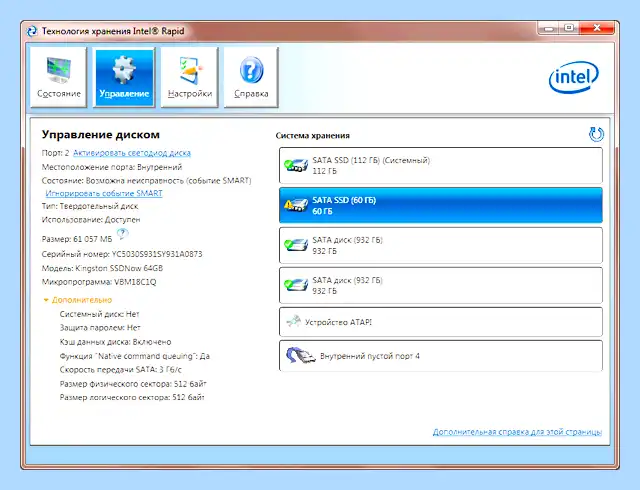Select the Управление tab
The width and height of the screenshot is (640, 490).
tap(124, 77)
